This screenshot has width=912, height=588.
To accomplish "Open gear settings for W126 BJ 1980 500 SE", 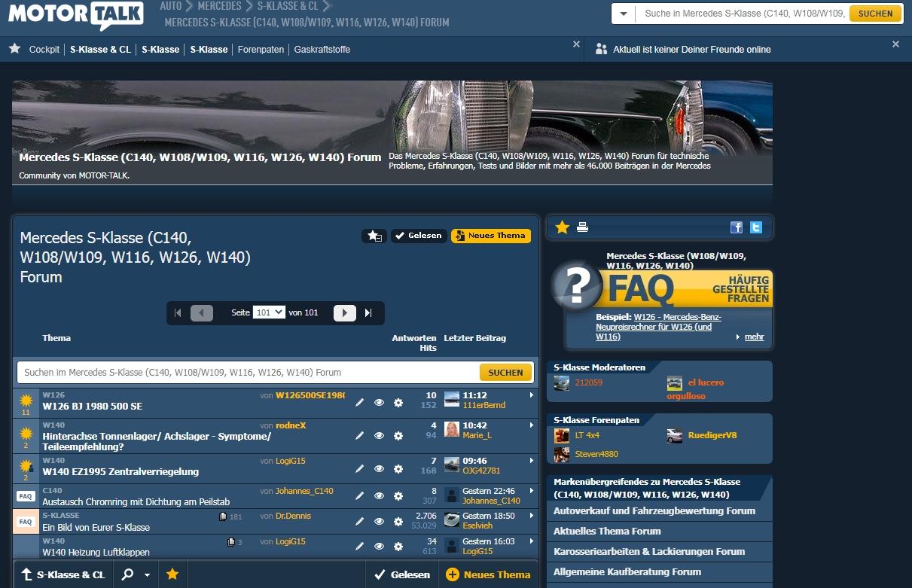I will click(x=398, y=403).
